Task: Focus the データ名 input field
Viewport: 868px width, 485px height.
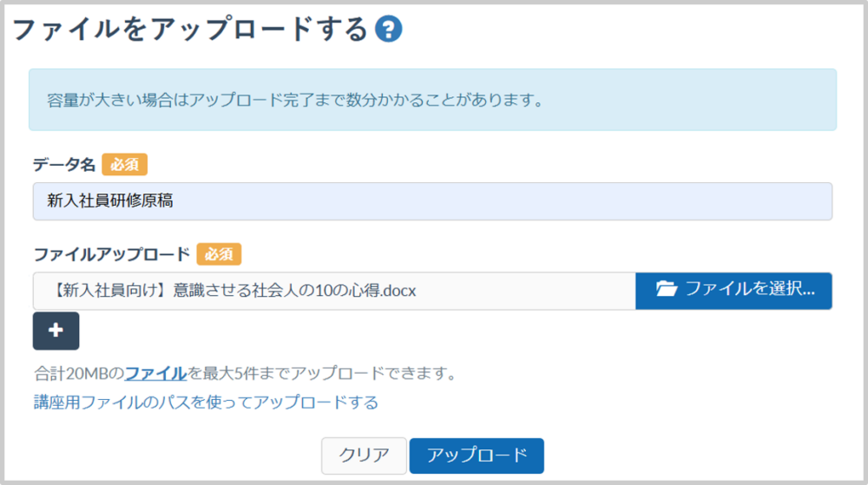Action: coord(432,201)
